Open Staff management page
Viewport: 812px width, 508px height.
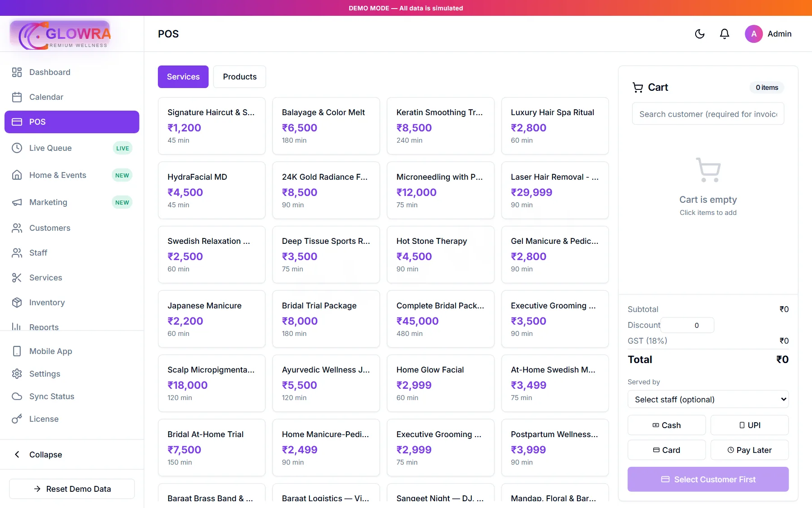pyautogui.click(x=72, y=253)
